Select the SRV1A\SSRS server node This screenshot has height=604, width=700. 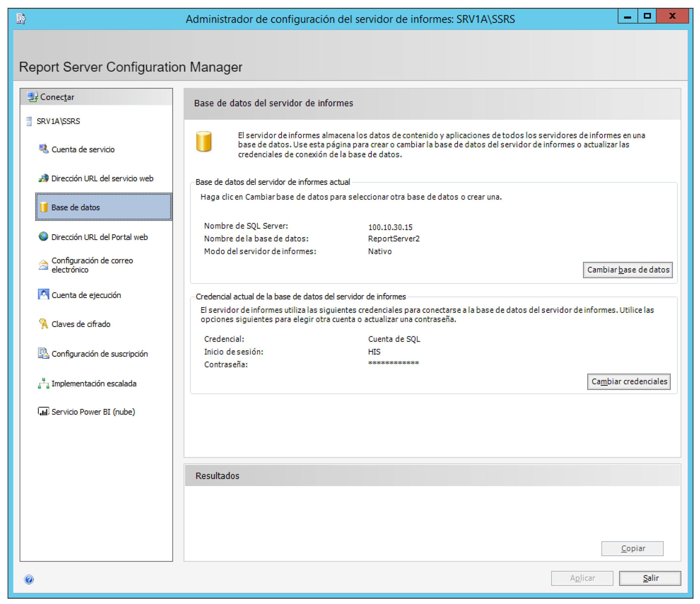(58, 121)
